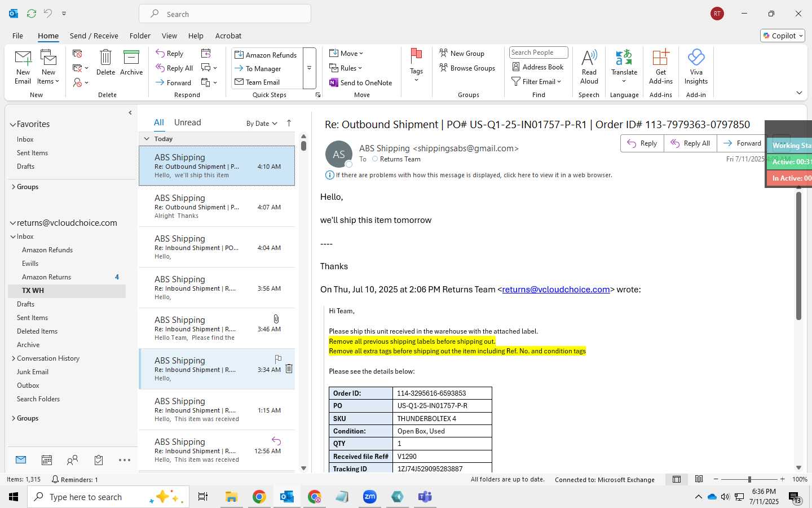The width and height of the screenshot is (812, 508).
Task: Run the Amazon Refunds quick step
Action: (x=266, y=55)
